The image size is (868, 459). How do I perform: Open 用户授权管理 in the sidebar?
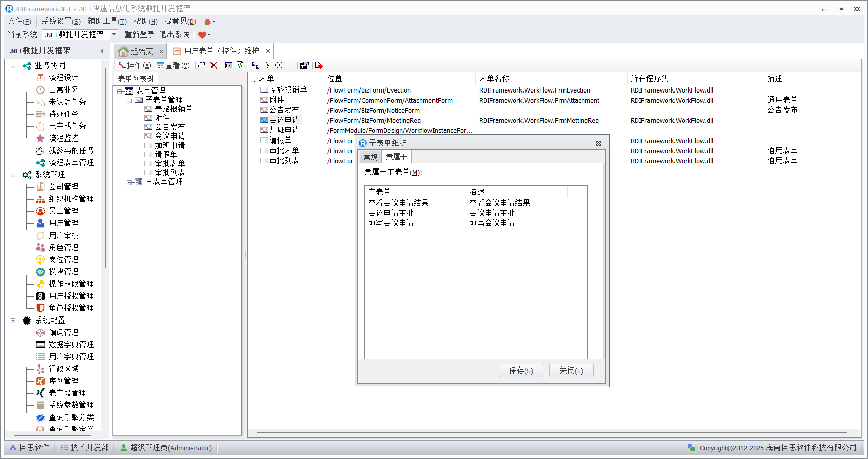pos(71,296)
